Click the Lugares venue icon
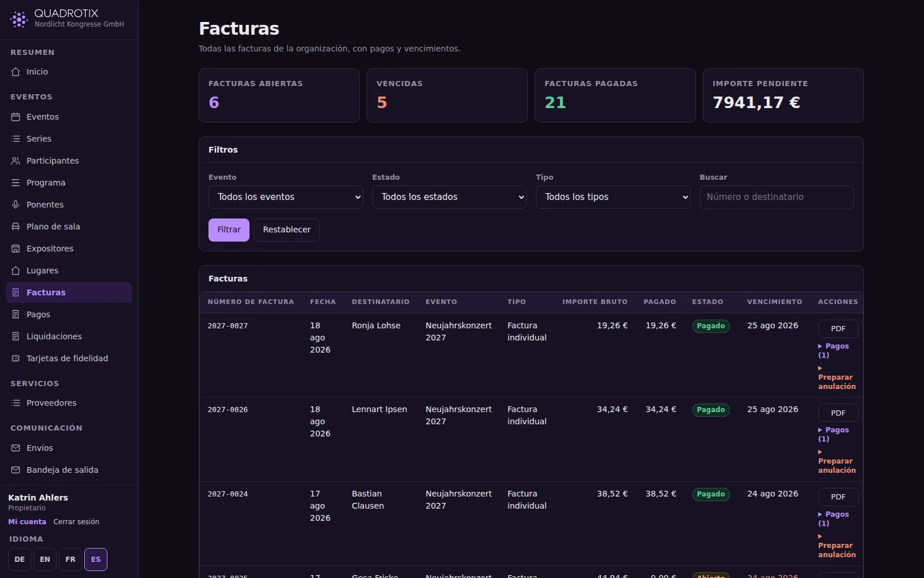The height and width of the screenshot is (578, 924). tap(16, 271)
